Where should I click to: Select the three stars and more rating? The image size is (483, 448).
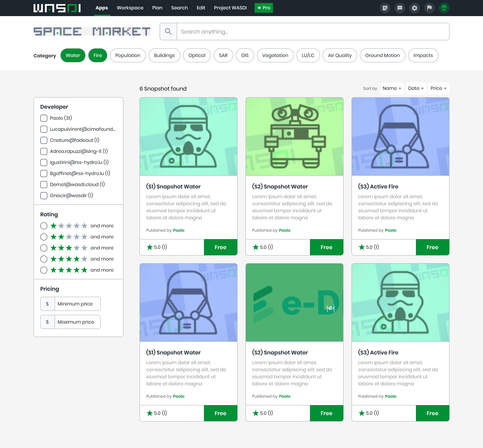[x=44, y=248]
